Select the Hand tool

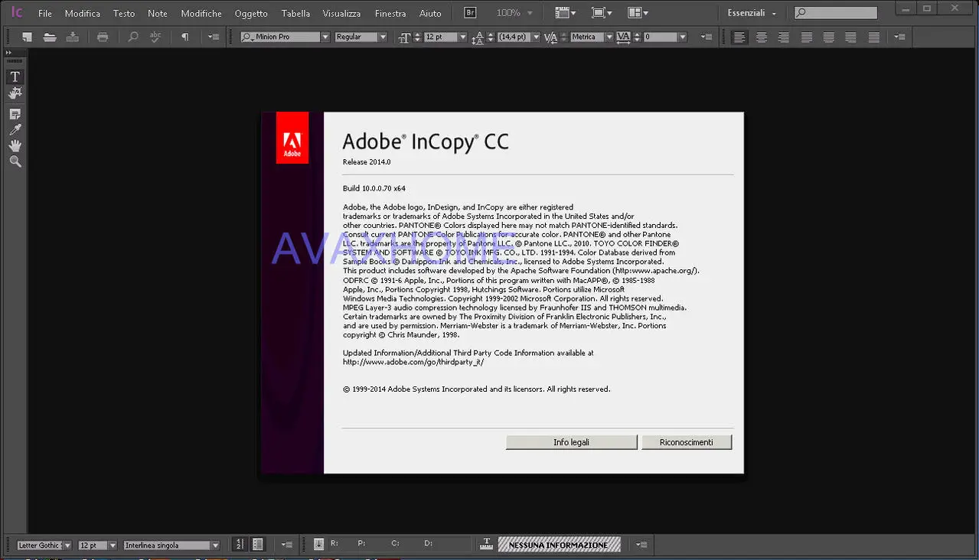[15, 145]
